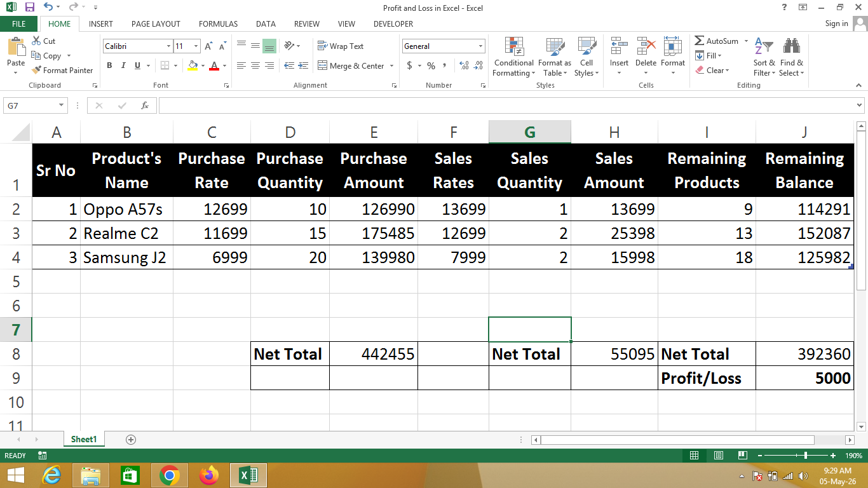Switch to Page Layout view in status bar
This screenshot has width=868, height=488.
pyautogui.click(x=719, y=456)
